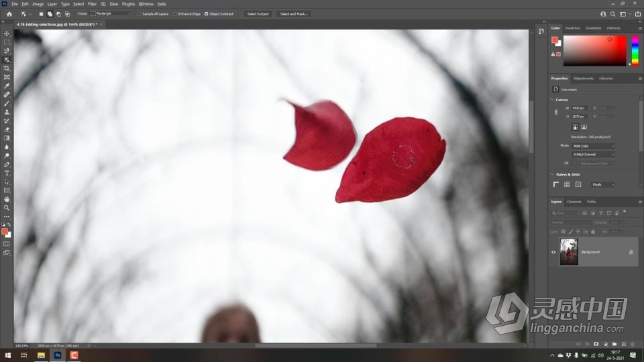Viewport: 644px width, 362px height.
Task: Select the Blur tool
Action: pyautogui.click(x=7, y=147)
